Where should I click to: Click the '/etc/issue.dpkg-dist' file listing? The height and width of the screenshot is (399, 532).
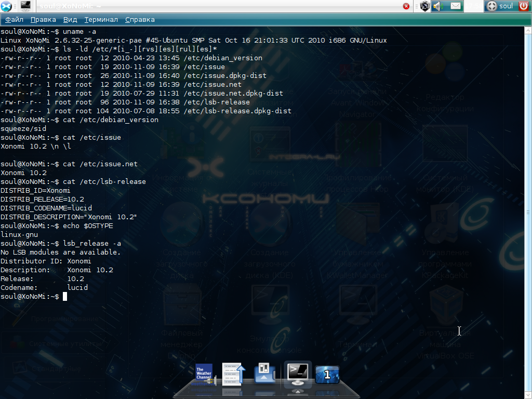[x=225, y=76]
